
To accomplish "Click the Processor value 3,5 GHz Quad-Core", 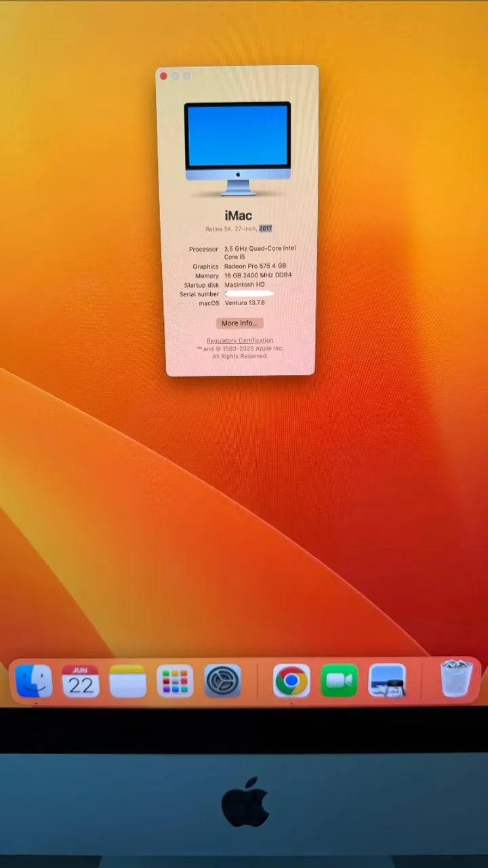I will (260, 253).
